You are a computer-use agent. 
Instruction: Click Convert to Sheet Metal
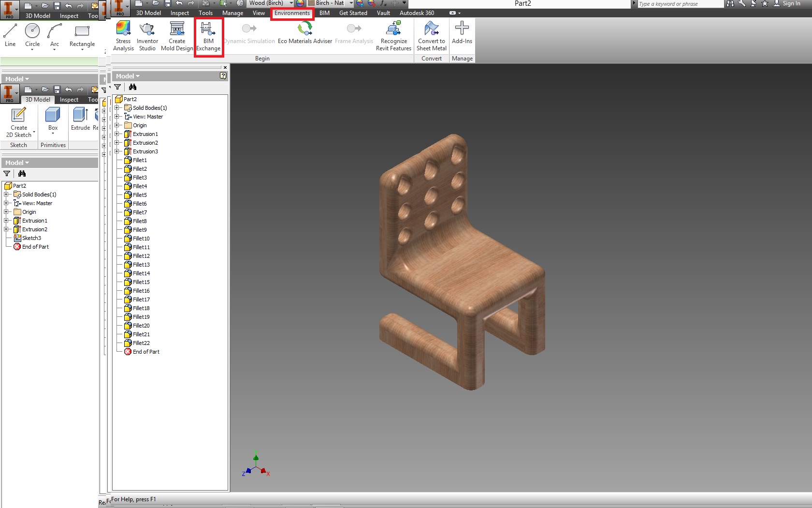pyautogui.click(x=432, y=36)
